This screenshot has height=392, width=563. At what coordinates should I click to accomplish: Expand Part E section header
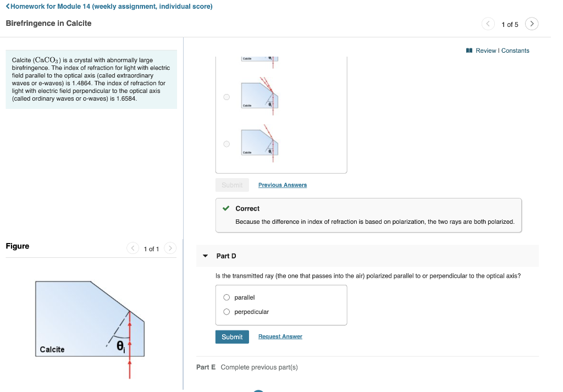(x=247, y=367)
